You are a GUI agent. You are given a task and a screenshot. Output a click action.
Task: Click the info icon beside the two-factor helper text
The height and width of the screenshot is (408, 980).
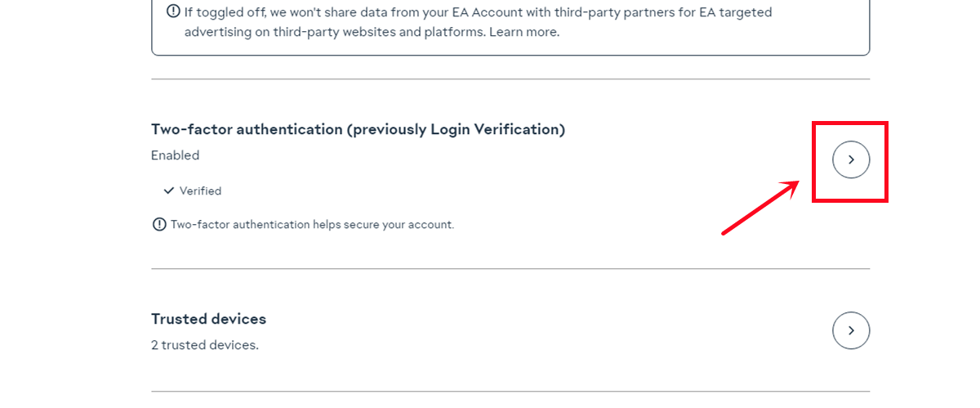[x=159, y=224]
